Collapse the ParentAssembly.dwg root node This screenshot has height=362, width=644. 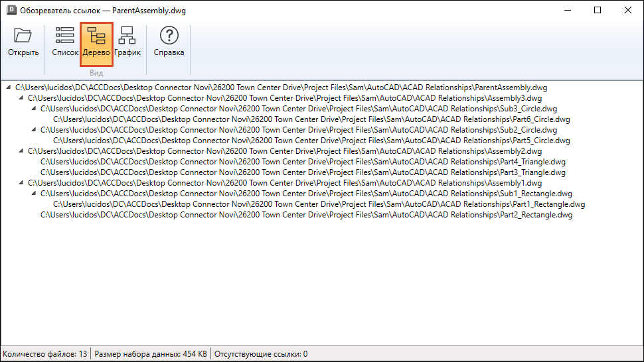coord(8,87)
